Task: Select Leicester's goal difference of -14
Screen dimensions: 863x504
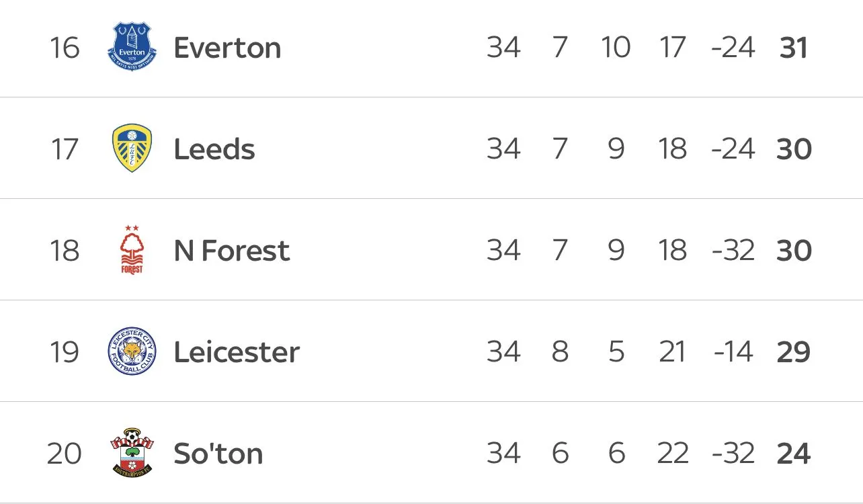Action: click(x=733, y=352)
